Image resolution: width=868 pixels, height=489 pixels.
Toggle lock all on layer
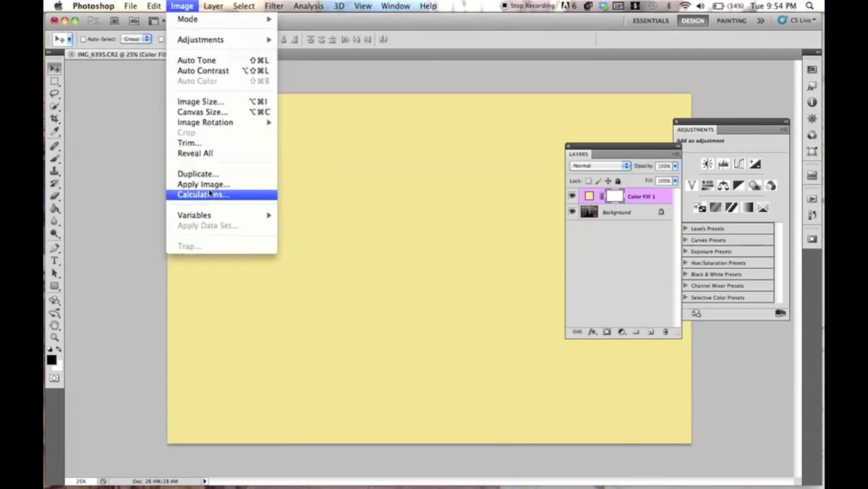pyautogui.click(x=617, y=181)
